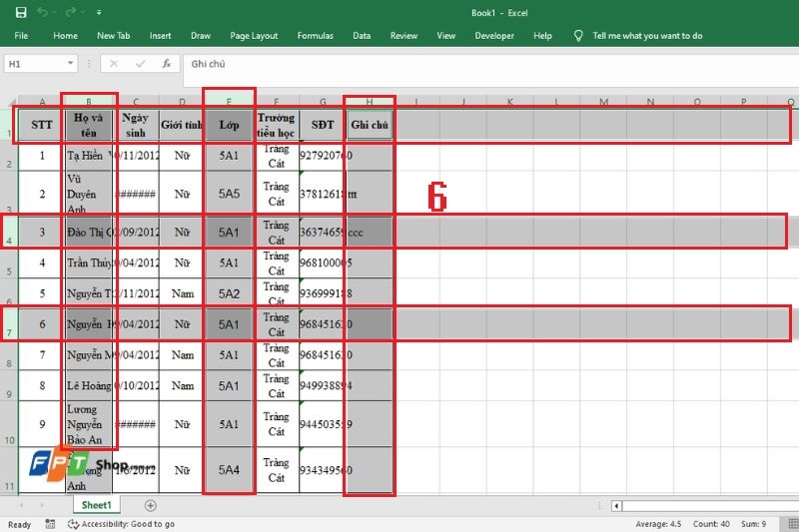
Task: Click the Lê Hoàng name cell
Action: (x=89, y=386)
